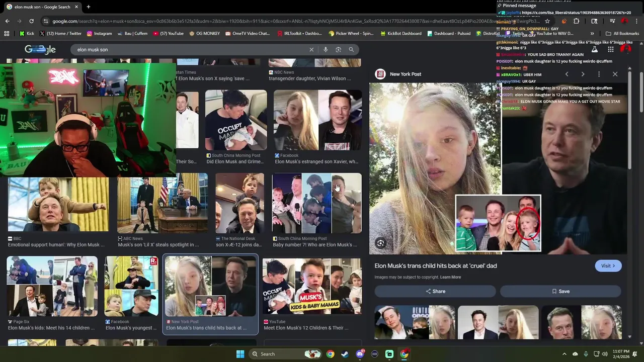Show the next image in preview
Image resolution: width=644 pixels, height=362 pixels.
(583, 74)
